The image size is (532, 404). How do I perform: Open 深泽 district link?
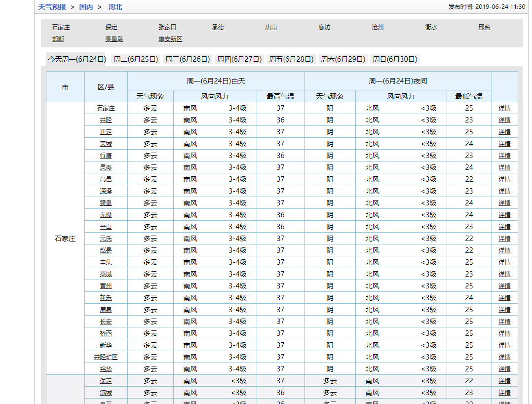[x=106, y=191]
